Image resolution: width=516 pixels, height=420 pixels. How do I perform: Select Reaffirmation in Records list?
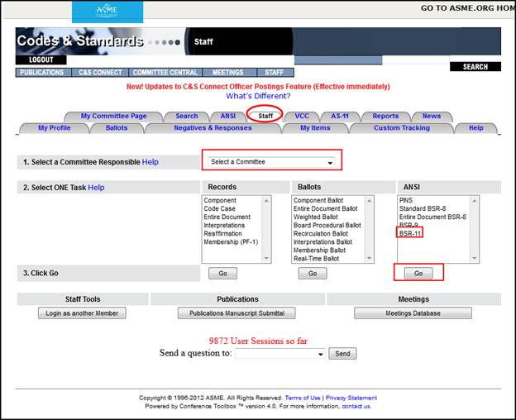(222, 233)
